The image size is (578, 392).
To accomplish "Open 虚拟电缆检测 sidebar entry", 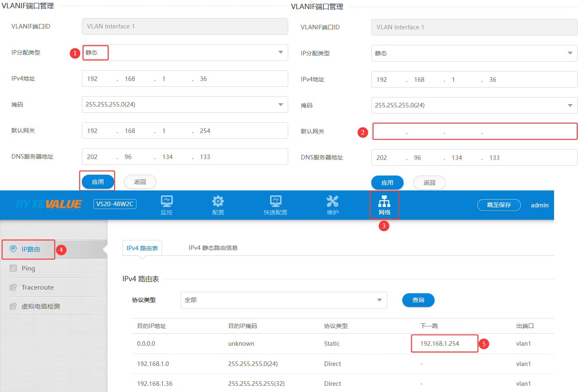I will (40, 306).
